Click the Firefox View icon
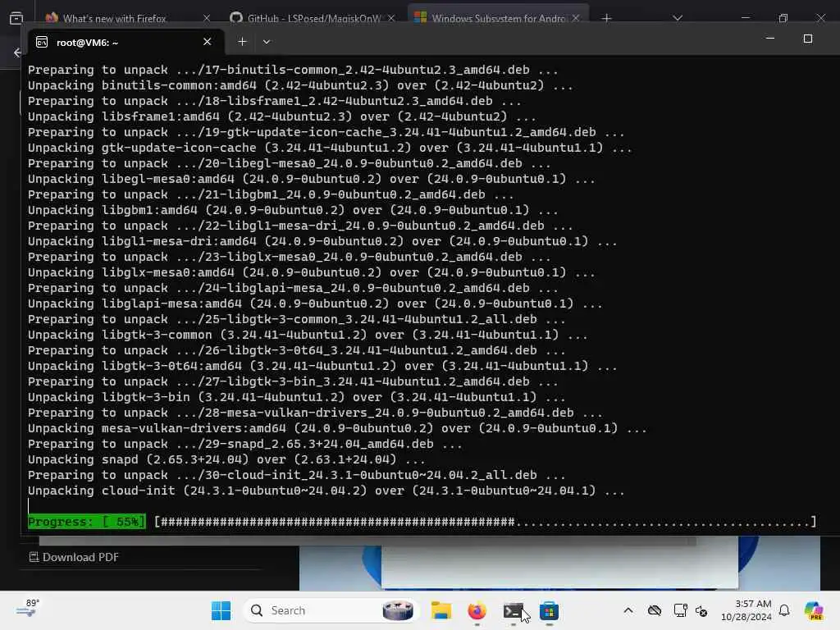This screenshot has width=840, height=630. pyautogui.click(x=16, y=18)
